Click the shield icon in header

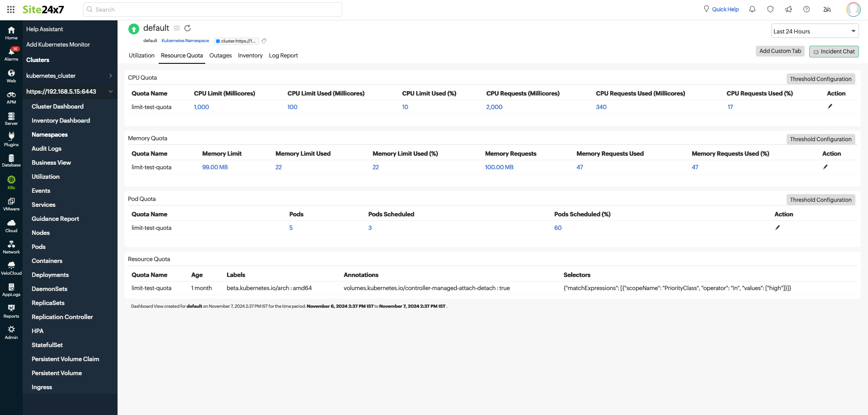[x=770, y=9]
